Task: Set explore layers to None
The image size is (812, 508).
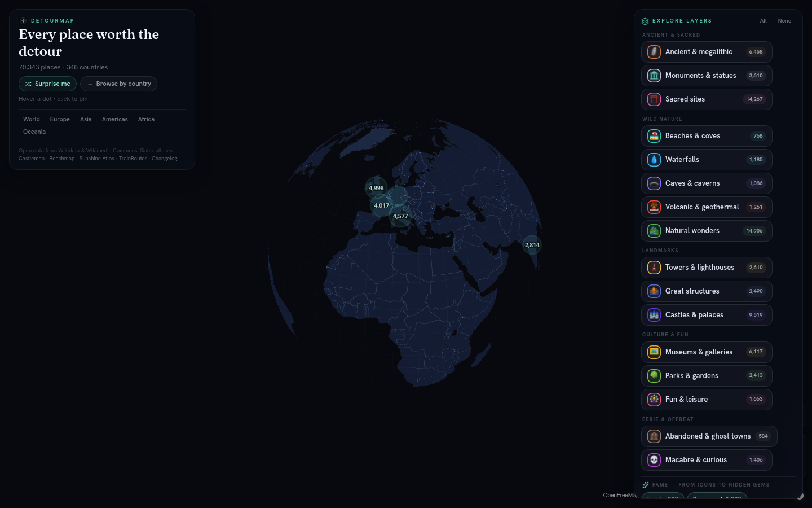Action: tap(784, 21)
